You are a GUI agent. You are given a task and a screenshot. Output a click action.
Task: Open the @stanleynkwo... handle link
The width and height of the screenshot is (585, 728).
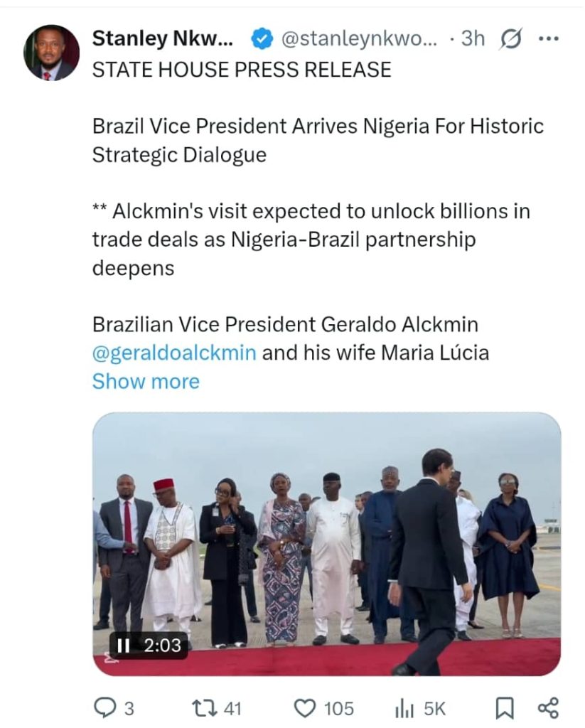coord(359,39)
